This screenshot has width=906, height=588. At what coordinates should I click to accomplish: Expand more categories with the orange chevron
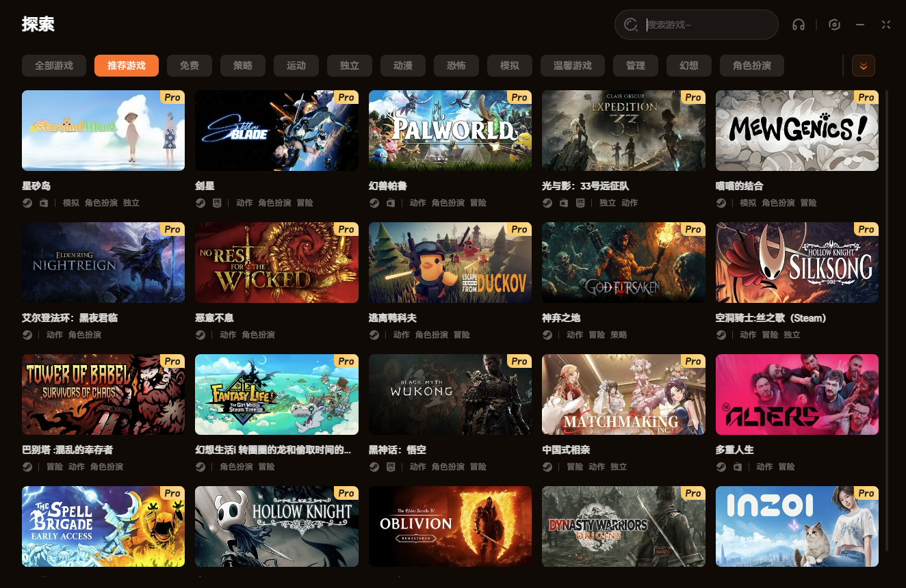pyautogui.click(x=863, y=66)
